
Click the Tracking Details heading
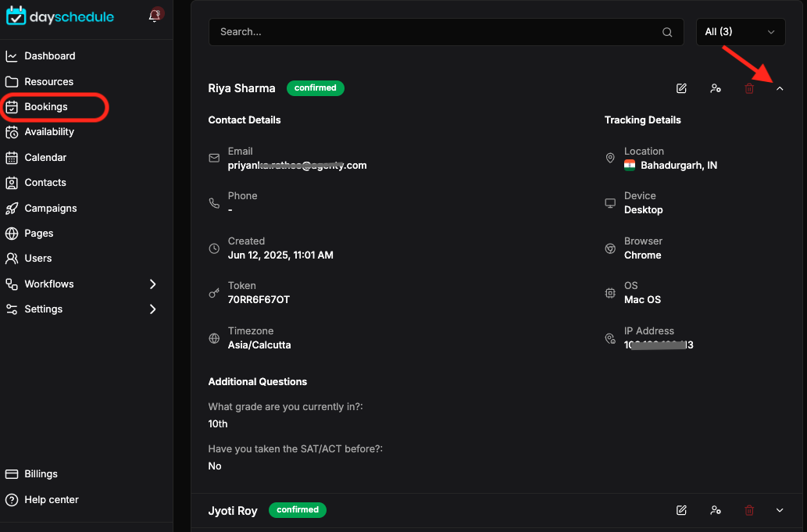point(642,120)
